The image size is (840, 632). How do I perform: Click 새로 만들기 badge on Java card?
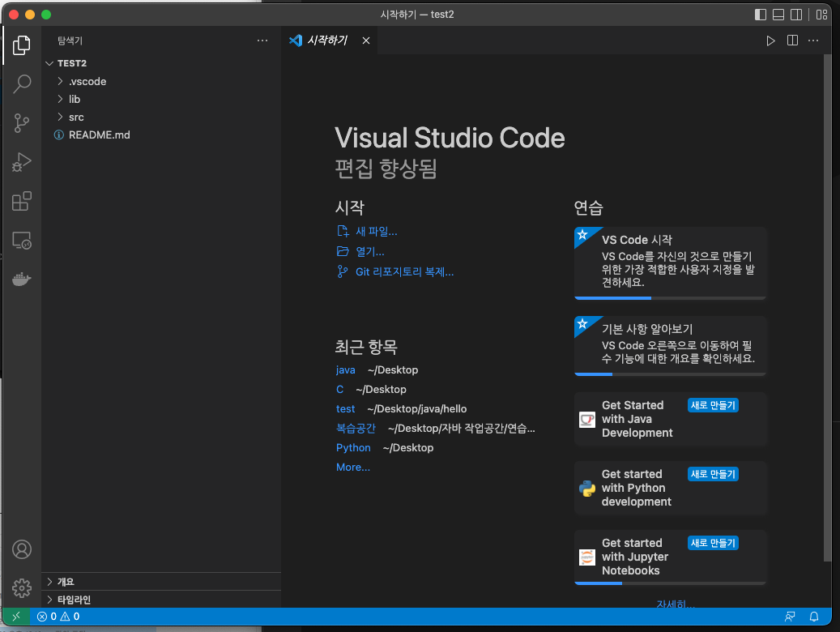point(713,405)
